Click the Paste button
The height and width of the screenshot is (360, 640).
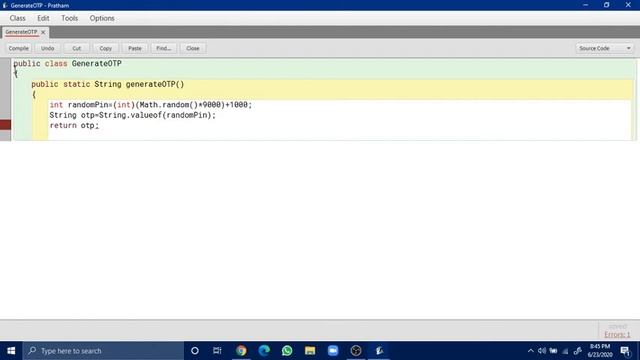[135, 48]
